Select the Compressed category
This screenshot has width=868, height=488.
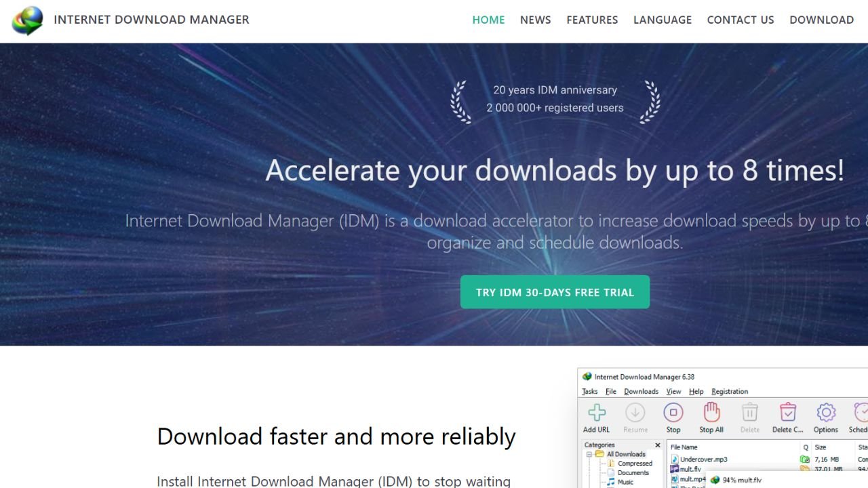click(x=635, y=464)
